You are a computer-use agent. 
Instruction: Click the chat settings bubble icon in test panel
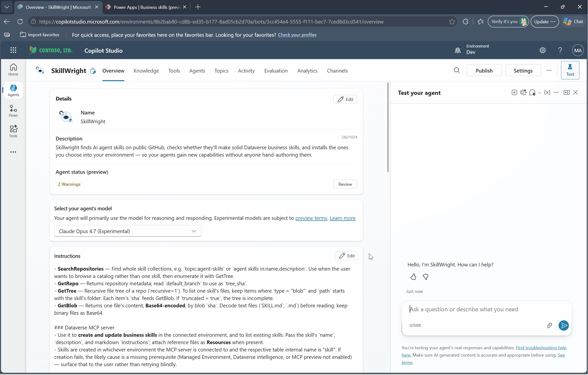coord(532,93)
